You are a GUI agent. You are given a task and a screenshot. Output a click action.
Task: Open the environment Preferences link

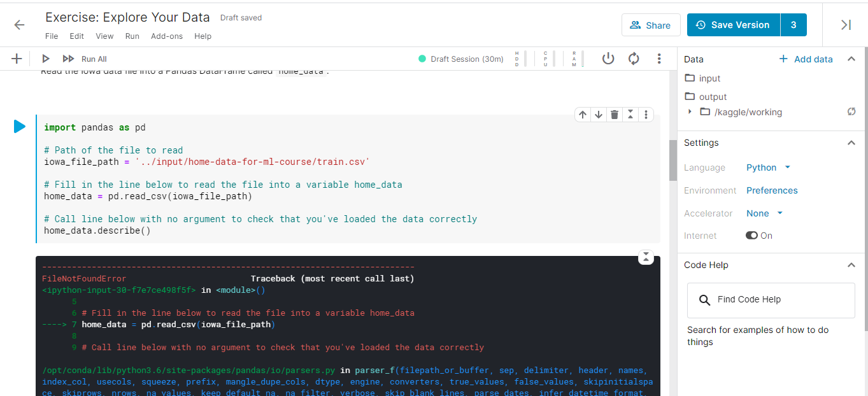[772, 190]
